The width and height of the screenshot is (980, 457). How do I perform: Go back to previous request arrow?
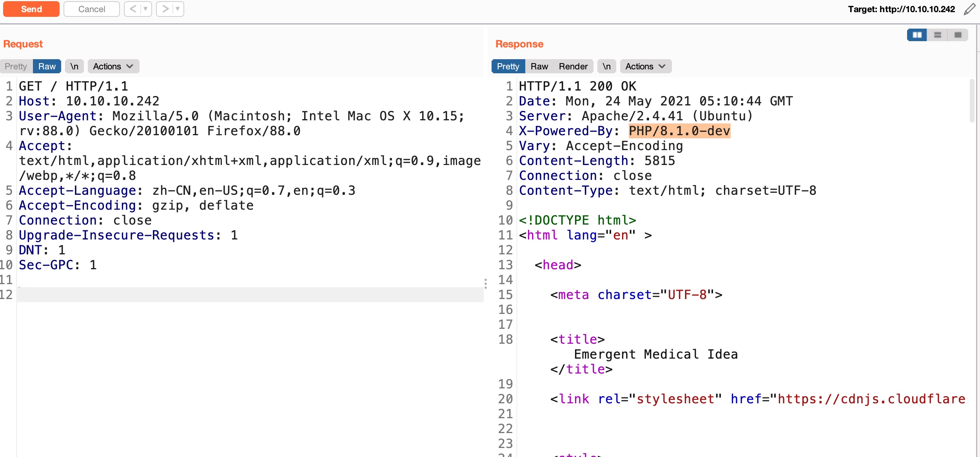pos(133,9)
